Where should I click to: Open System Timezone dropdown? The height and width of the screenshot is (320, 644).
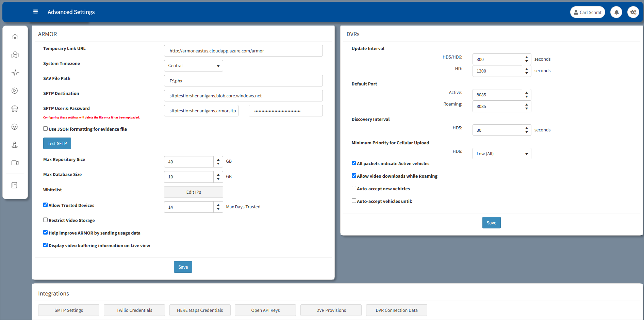pos(193,66)
